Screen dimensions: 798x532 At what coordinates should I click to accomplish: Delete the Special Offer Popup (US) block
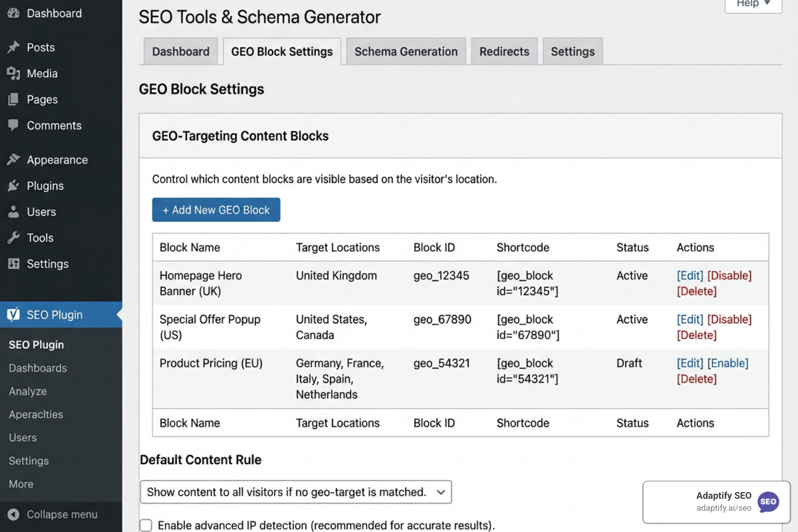[696, 335]
